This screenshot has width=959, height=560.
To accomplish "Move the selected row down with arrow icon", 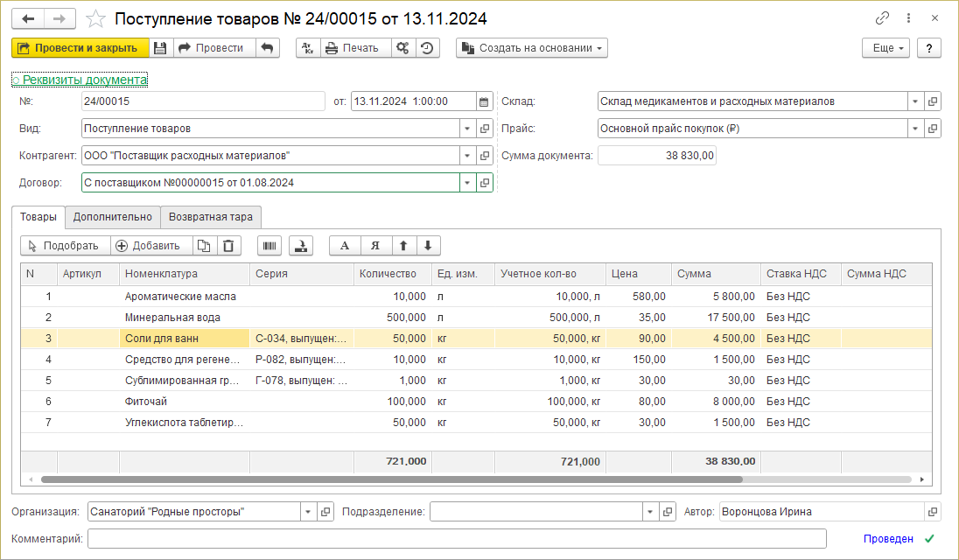I will point(428,246).
